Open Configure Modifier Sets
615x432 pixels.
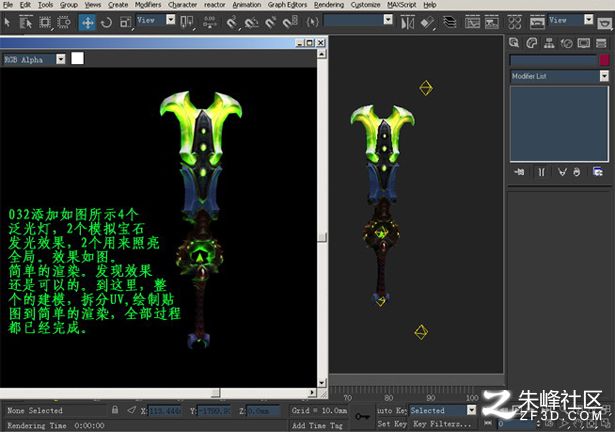pyautogui.click(x=598, y=172)
